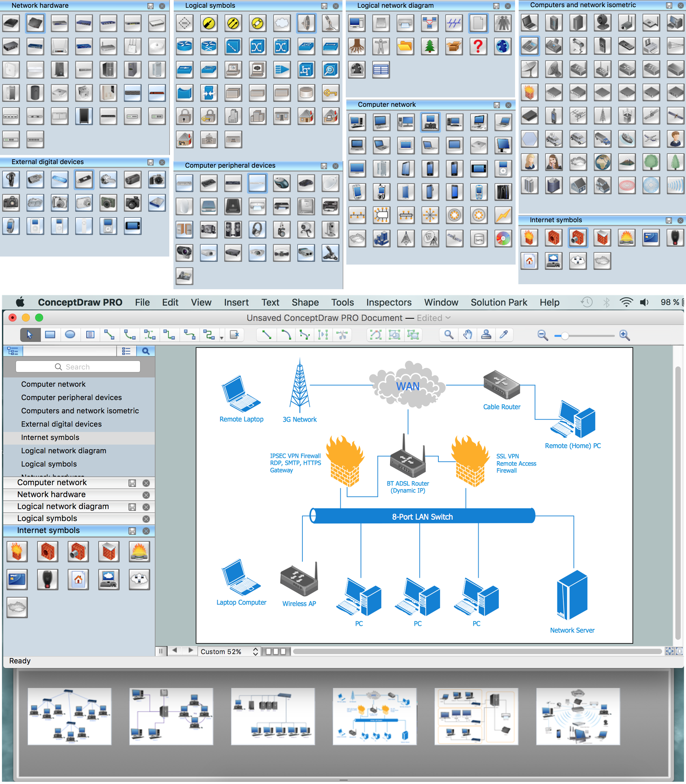Toggle search mode button in sidebar
This screenshot has height=784, width=686.
(145, 351)
